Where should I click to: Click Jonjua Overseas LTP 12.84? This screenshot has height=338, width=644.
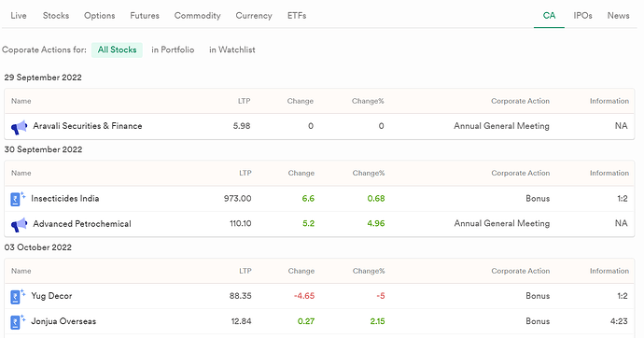241,321
